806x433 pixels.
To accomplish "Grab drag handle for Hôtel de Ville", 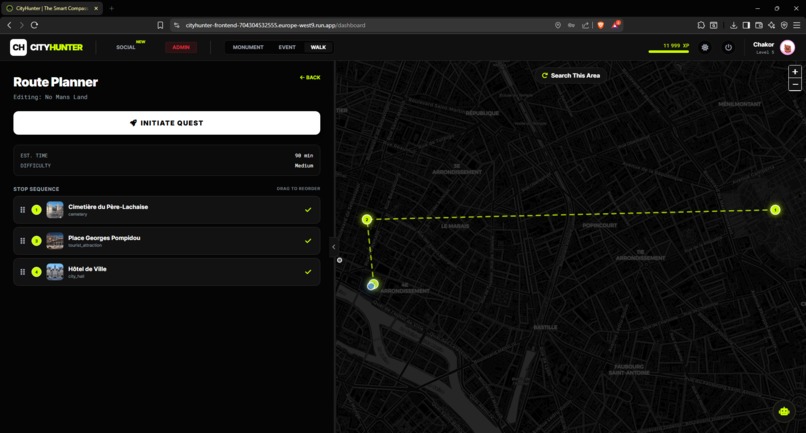I will [x=23, y=272].
